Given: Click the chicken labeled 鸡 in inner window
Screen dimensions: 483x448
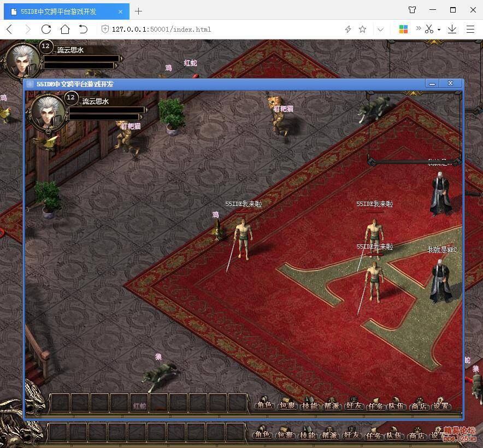Looking at the screenshot, I should (x=218, y=230).
